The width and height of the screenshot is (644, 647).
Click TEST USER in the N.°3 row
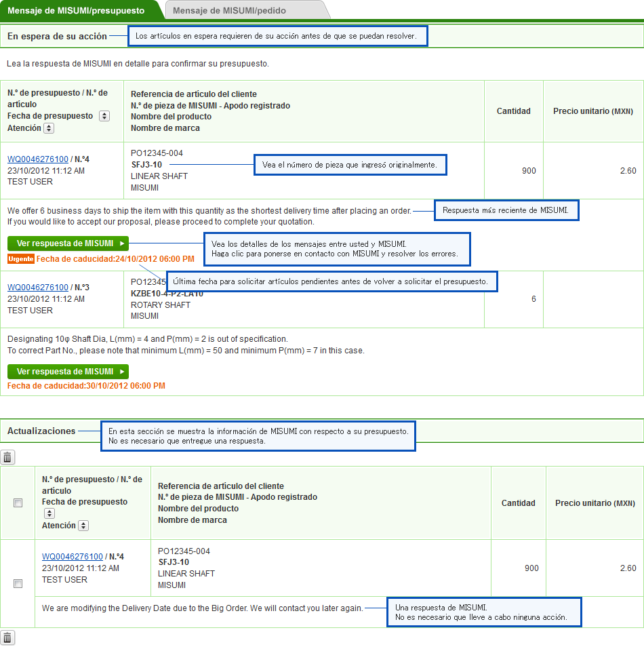(x=30, y=311)
